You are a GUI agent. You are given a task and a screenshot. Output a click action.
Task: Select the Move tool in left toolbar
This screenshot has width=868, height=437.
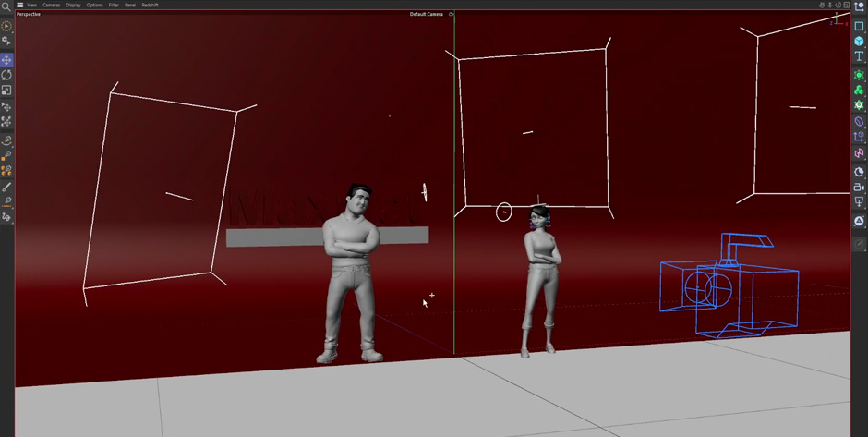[6, 60]
